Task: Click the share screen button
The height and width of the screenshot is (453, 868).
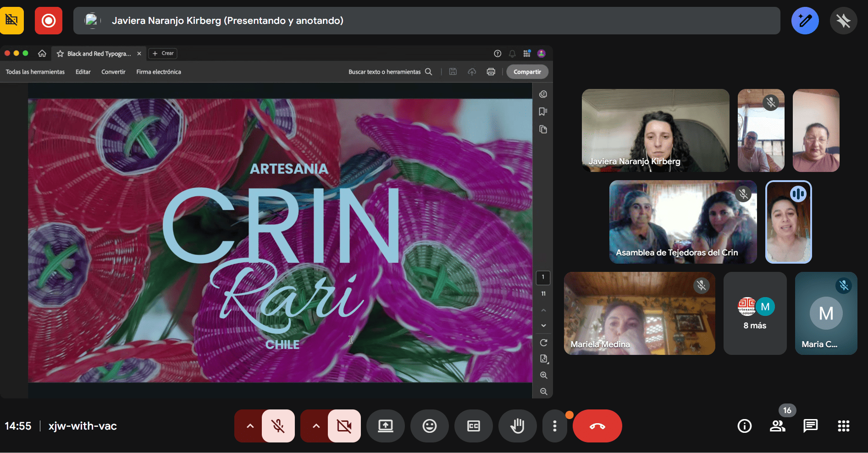Action: pos(385,426)
